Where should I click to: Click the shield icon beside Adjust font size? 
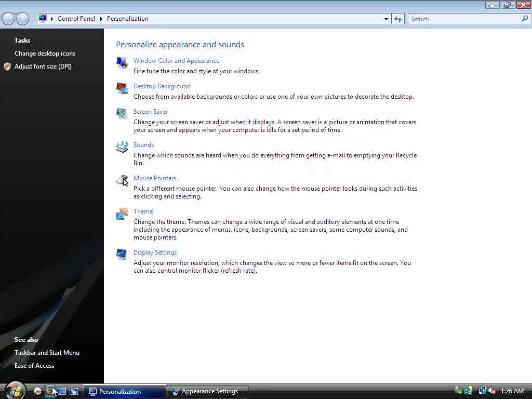click(7, 66)
